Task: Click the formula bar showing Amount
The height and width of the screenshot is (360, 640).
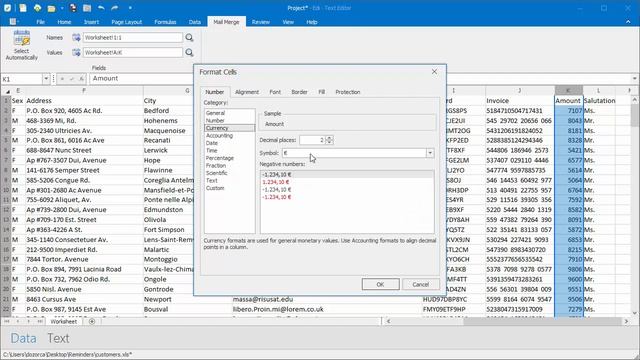Action: [359, 79]
